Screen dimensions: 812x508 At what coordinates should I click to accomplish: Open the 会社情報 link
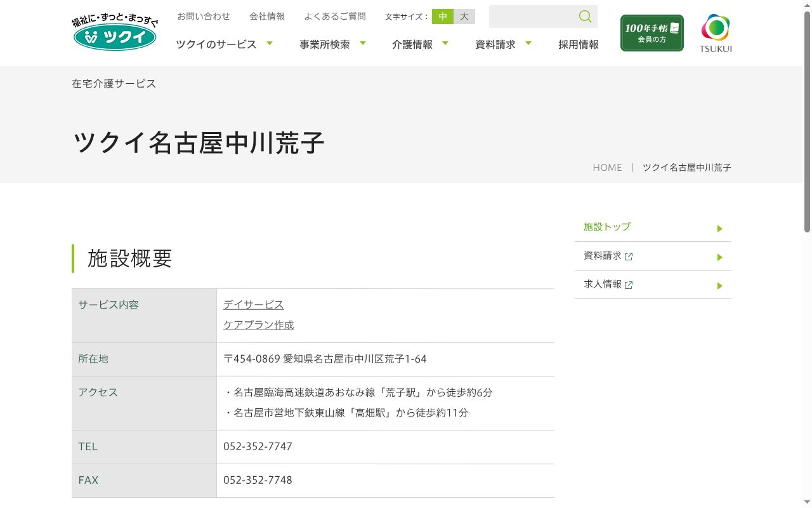pyautogui.click(x=267, y=17)
